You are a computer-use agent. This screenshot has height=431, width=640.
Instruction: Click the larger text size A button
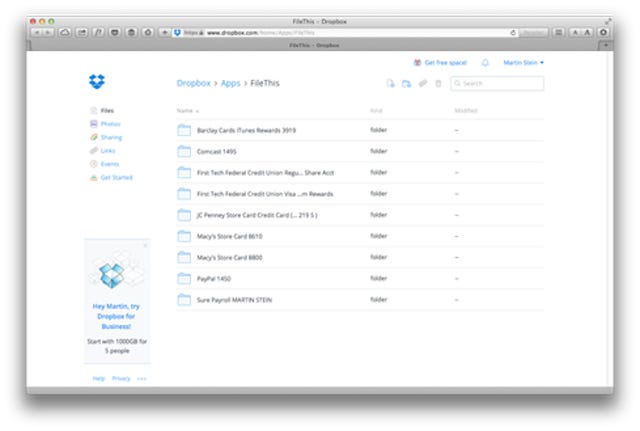[x=587, y=32]
